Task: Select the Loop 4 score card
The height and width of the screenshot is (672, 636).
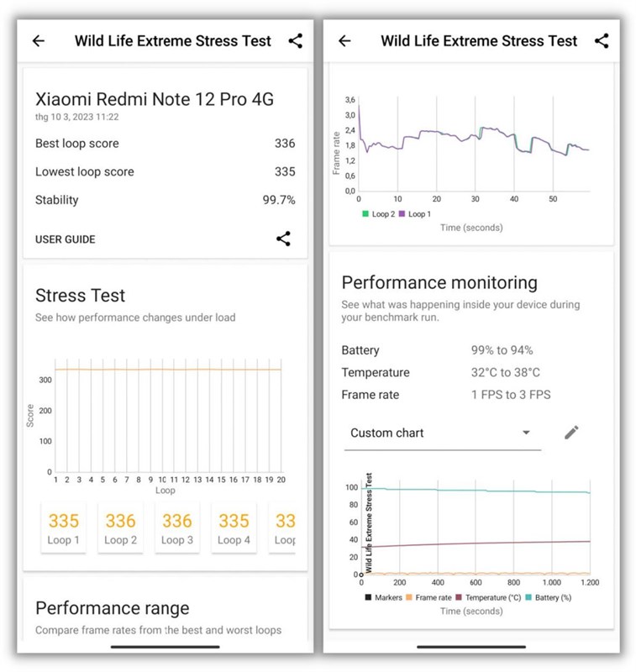Action: point(234,528)
